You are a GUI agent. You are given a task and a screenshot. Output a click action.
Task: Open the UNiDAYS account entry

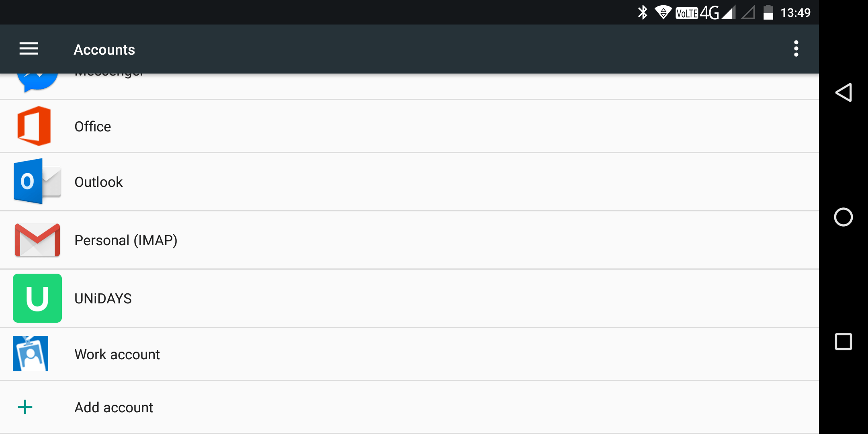(409, 299)
